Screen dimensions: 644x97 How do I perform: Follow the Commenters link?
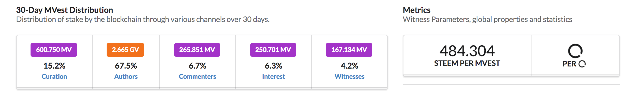click(197, 77)
